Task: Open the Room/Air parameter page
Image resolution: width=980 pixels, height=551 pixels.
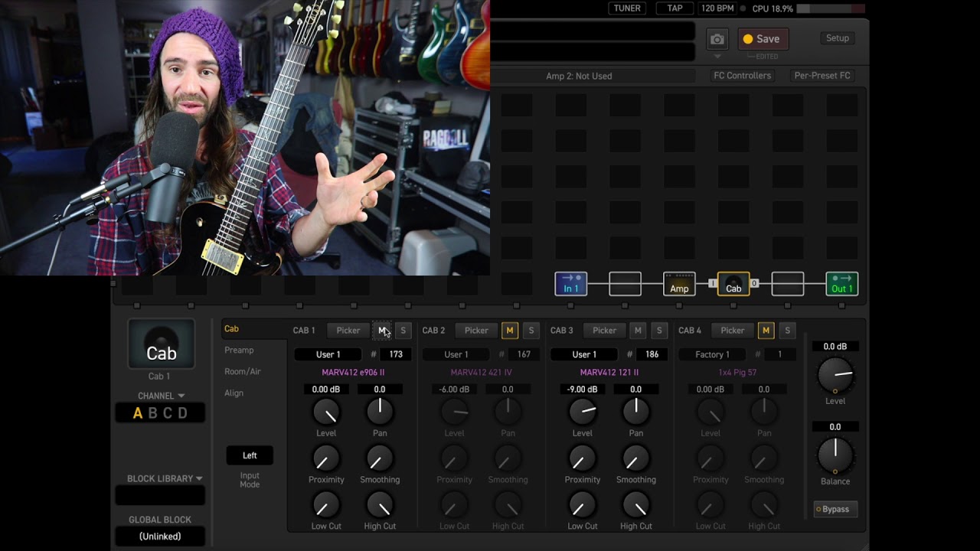Action: point(243,371)
